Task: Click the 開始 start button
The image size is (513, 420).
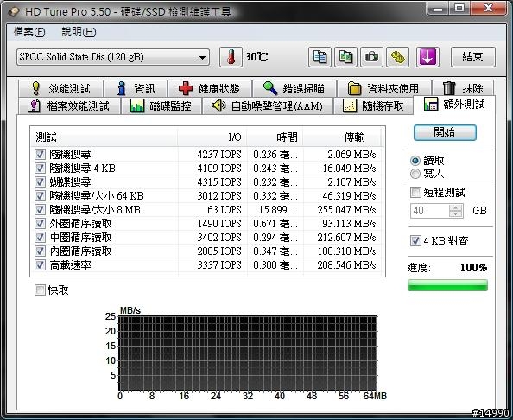Action: pos(445,132)
